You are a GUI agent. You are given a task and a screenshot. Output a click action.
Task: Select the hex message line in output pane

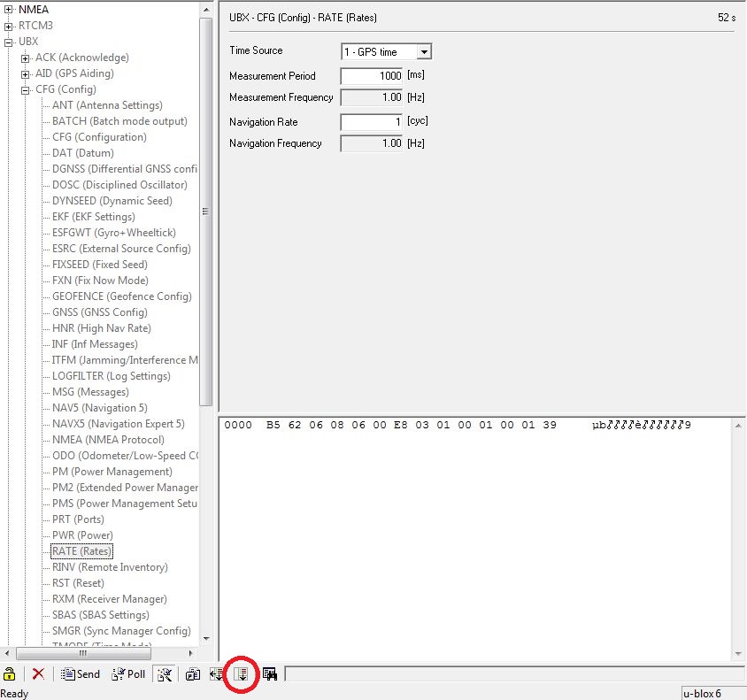point(398,425)
